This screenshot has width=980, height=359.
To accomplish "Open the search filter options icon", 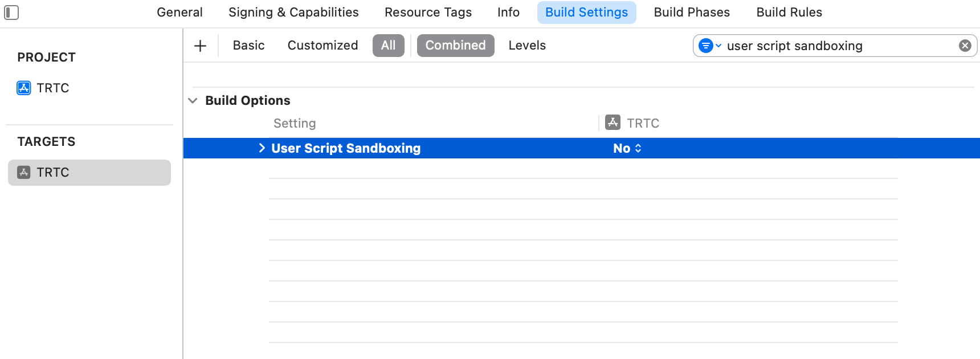I will point(709,46).
